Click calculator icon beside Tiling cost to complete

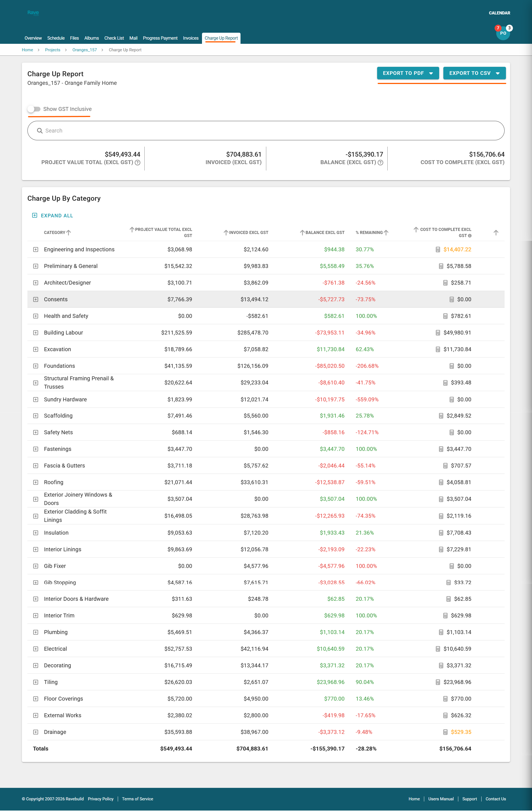pyautogui.click(x=438, y=682)
